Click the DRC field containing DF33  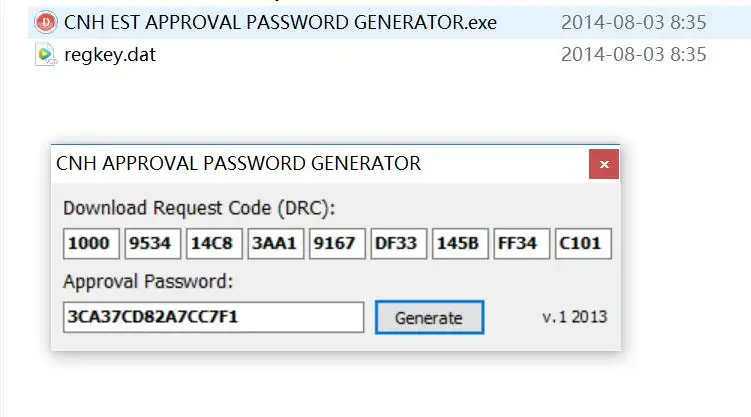click(398, 244)
